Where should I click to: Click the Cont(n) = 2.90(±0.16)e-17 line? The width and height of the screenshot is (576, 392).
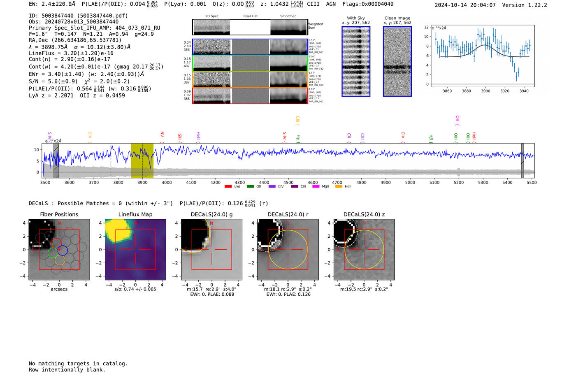tap(70, 59)
